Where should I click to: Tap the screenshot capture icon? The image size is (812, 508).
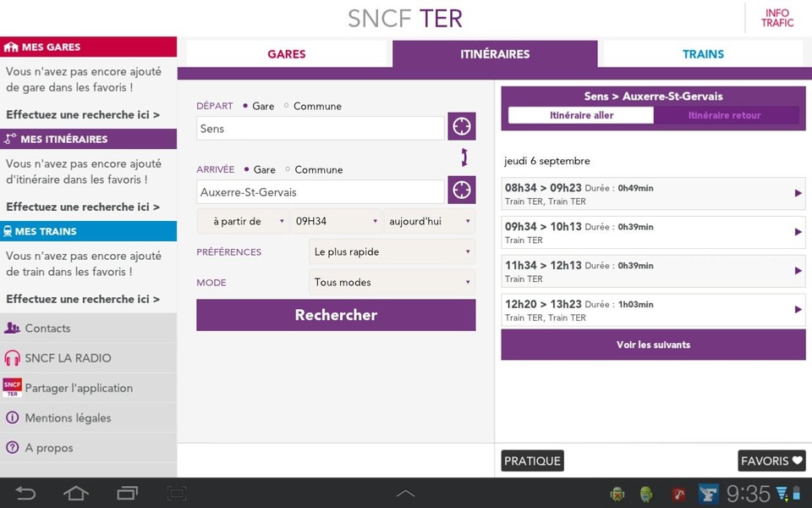coord(177,493)
